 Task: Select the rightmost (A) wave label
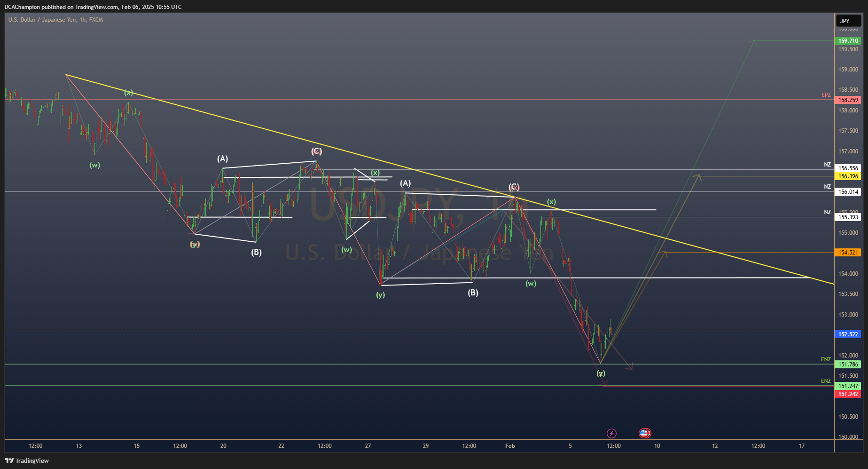pyautogui.click(x=405, y=183)
